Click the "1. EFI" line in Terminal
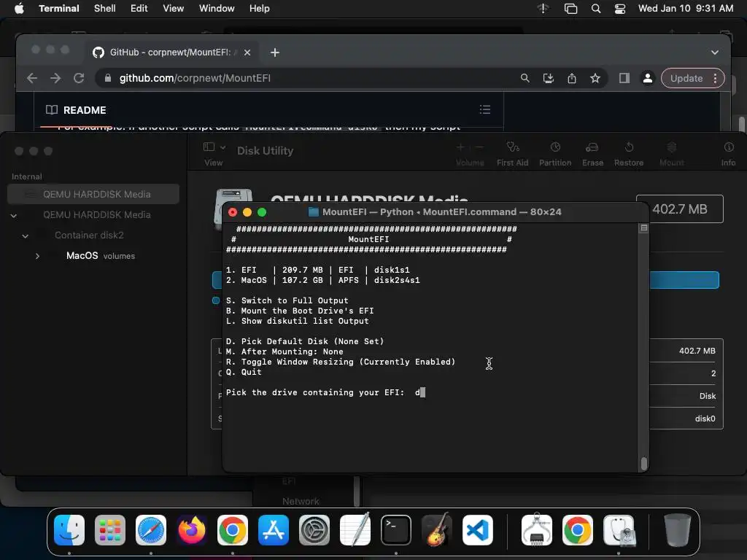The width and height of the screenshot is (747, 560). coord(318,270)
